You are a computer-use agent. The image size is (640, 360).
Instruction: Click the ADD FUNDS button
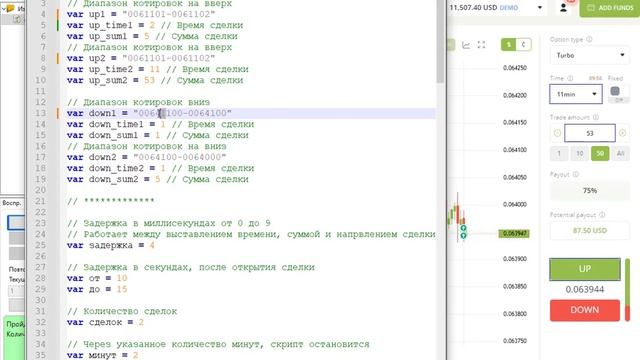click(610, 8)
